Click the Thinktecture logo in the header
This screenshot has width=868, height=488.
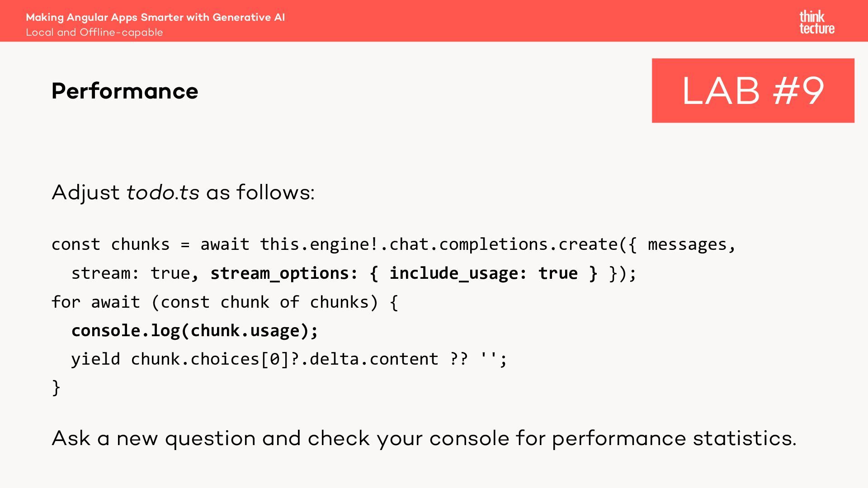tap(816, 22)
